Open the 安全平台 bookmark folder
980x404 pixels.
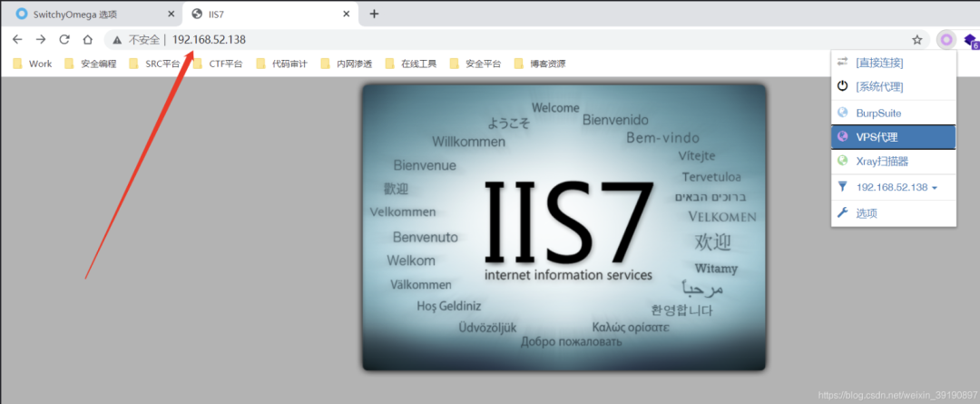pos(475,64)
